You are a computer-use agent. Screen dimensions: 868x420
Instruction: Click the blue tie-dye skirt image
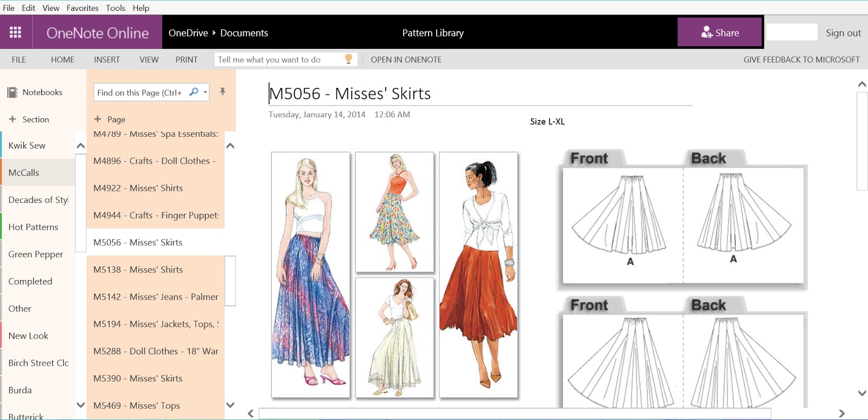(x=311, y=275)
